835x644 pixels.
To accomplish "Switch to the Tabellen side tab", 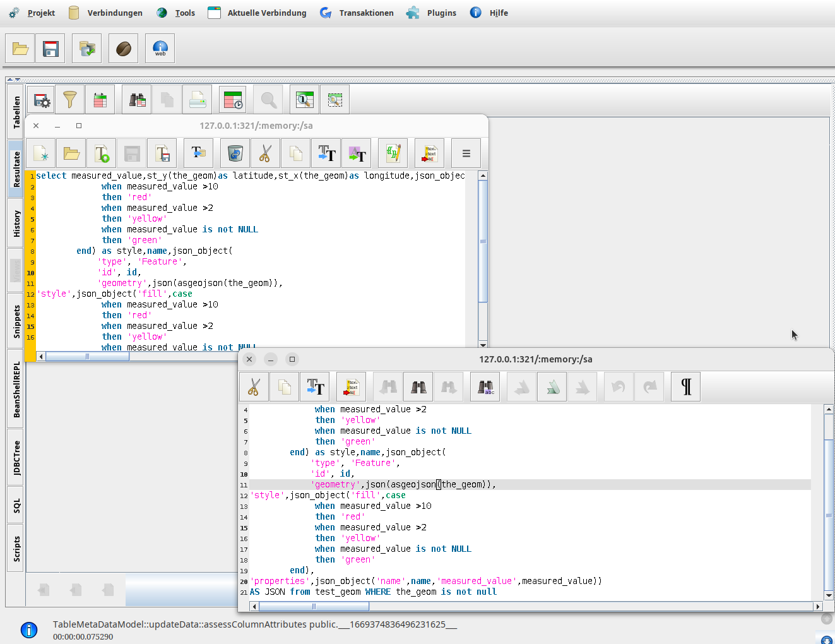I will click(x=16, y=112).
